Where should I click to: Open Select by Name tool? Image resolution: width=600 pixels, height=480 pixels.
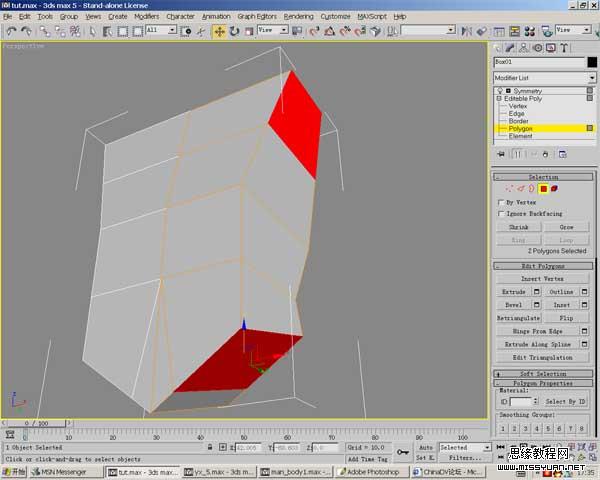[107, 31]
